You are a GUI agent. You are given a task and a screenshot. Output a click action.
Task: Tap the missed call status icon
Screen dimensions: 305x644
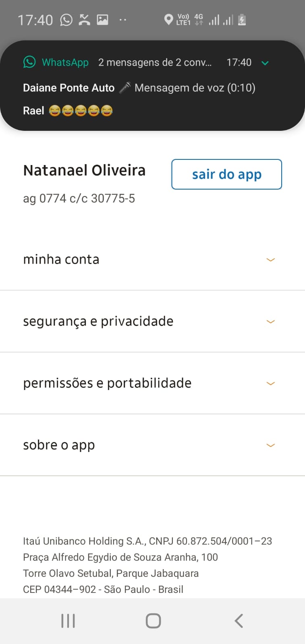point(84,20)
